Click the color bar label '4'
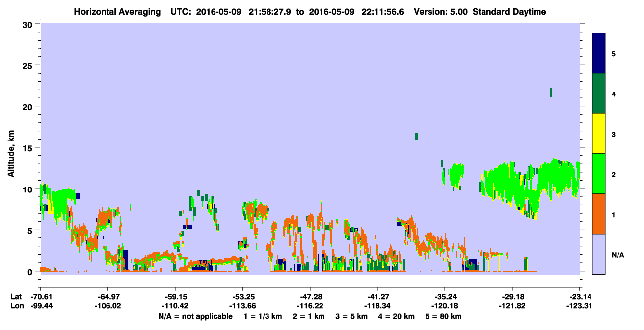The width and height of the screenshot is (644, 330). [614, 94]
